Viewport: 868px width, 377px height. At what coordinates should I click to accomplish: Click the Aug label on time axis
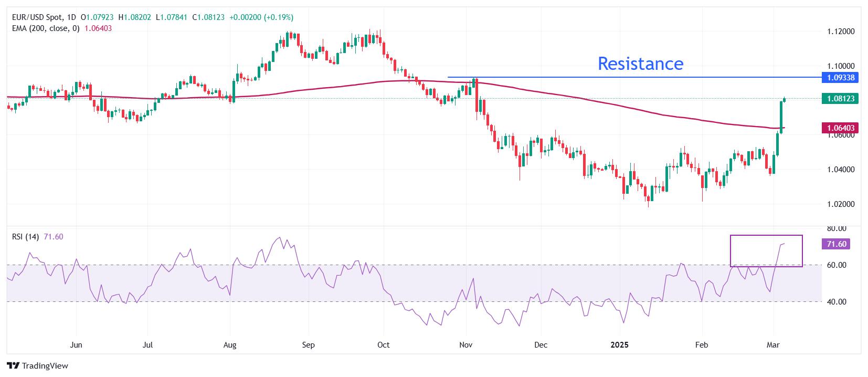pos(230,345)
